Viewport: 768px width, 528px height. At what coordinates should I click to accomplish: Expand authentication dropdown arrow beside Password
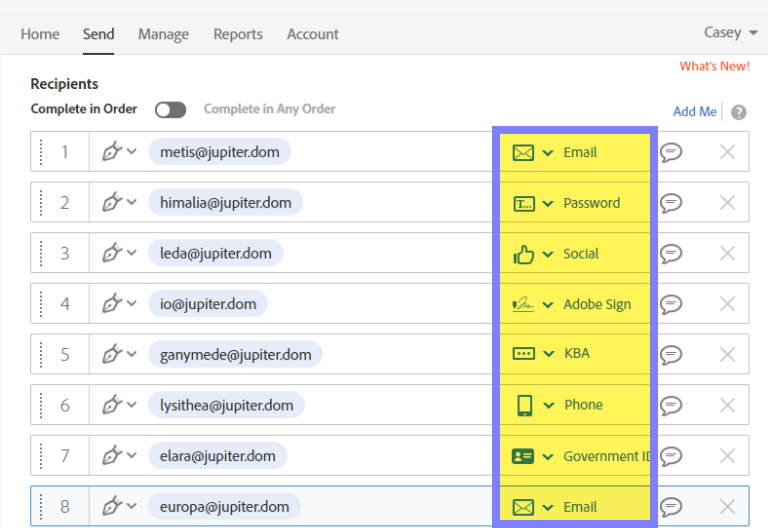tap(548, 204)
